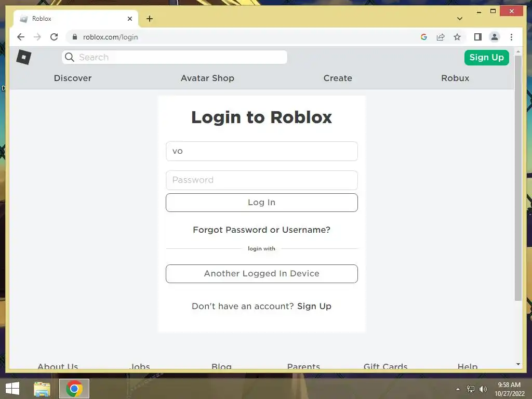Select the Roblox browser tab
Viewport: 532px width, 399px height.
click(x=76, y=19)
